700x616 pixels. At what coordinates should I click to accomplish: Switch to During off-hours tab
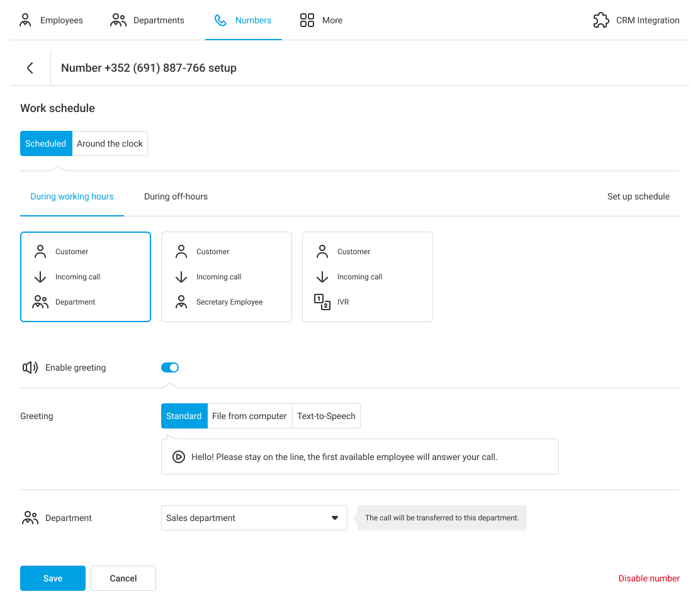point(176,196)
